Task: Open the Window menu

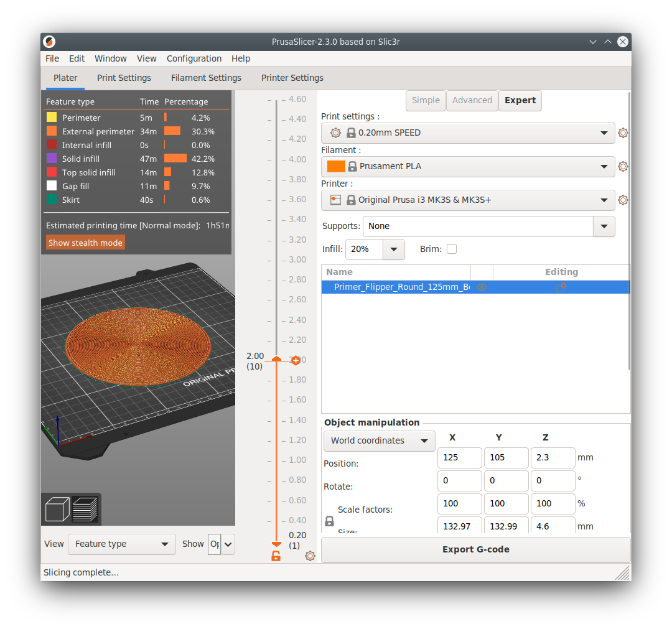Action: click(x=111, y=58)
